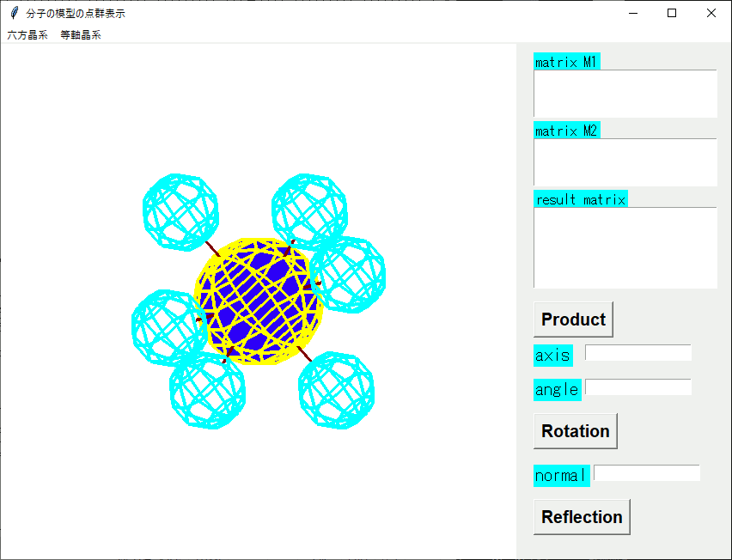Click the axis input field

click(638, 353)
